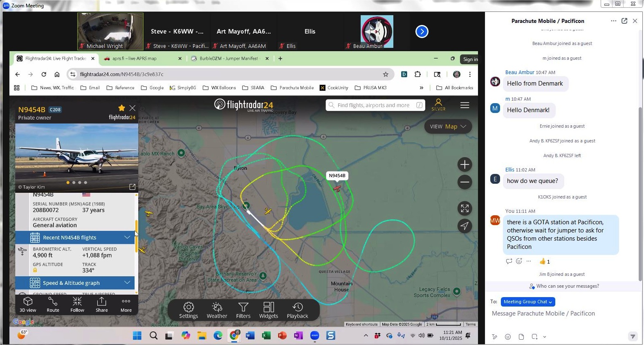This screenshot has height=345, width=644.
Task: Bookmark this page with the star icon
Action: pyautogui.click(x=386, y=74)
